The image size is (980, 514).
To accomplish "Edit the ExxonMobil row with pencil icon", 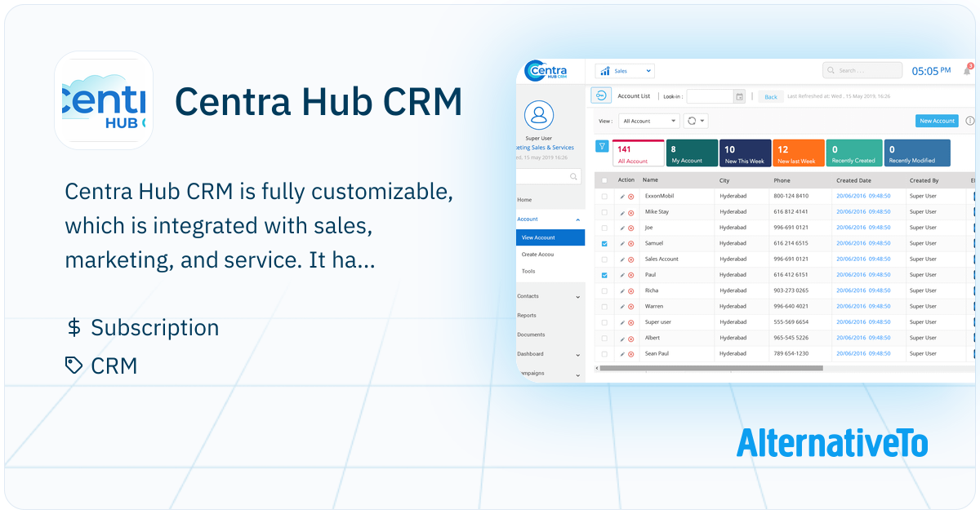I will [622, 196].
